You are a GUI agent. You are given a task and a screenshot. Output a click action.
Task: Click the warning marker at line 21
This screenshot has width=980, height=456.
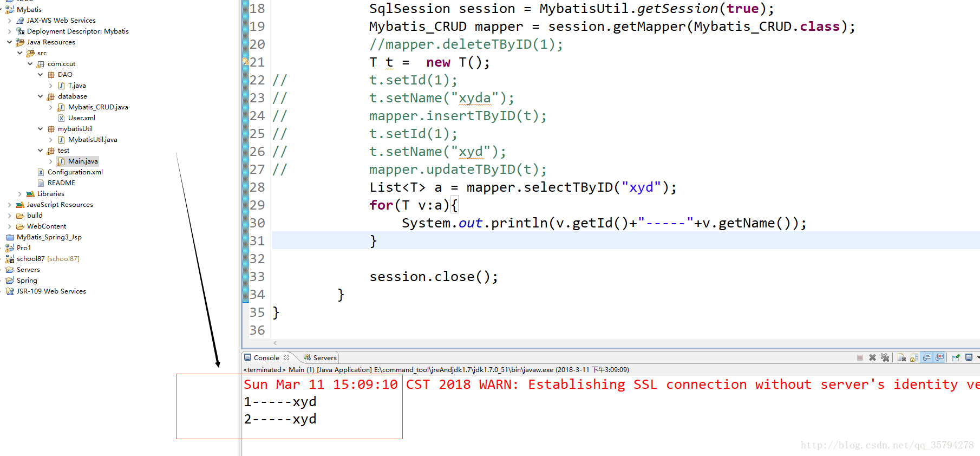(245, 62)
